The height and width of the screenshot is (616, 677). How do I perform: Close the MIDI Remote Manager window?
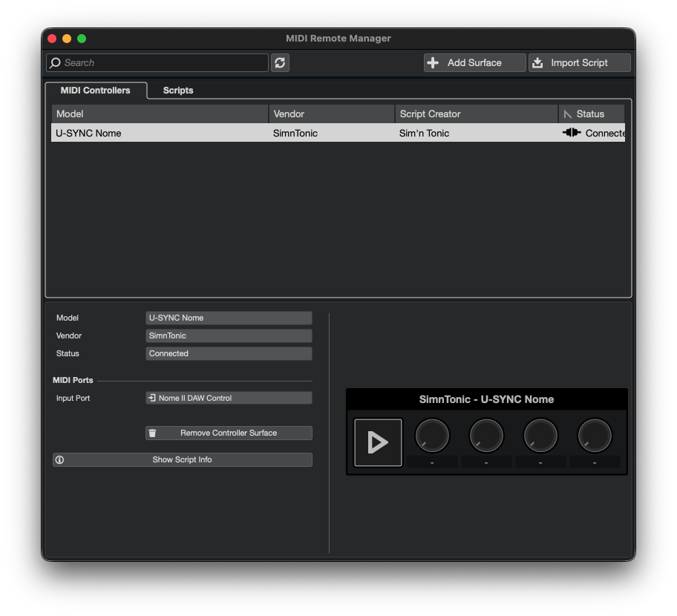[x=52, y=39]
